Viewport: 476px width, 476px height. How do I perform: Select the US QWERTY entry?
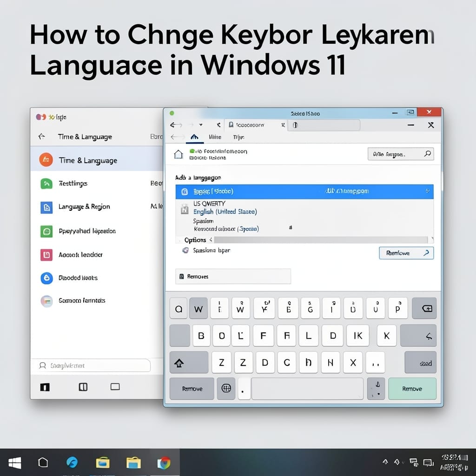(x=209, y=204)
